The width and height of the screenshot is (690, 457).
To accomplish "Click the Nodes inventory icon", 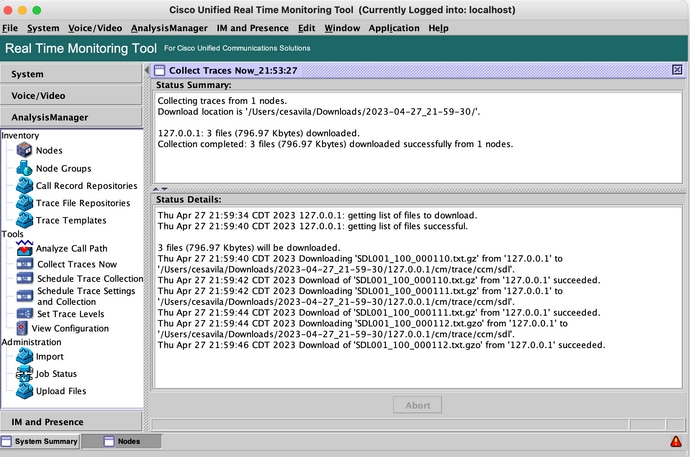I will tap(24, 150).
